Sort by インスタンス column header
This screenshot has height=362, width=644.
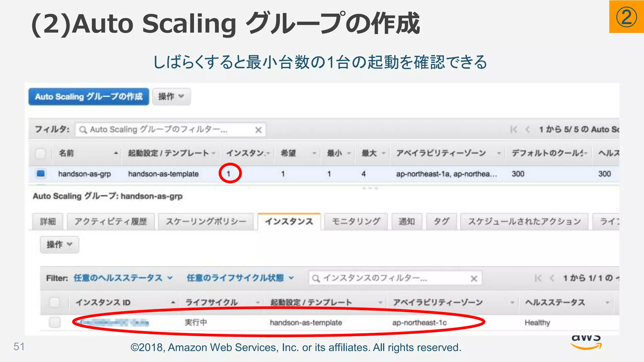[x=248, y=153]
